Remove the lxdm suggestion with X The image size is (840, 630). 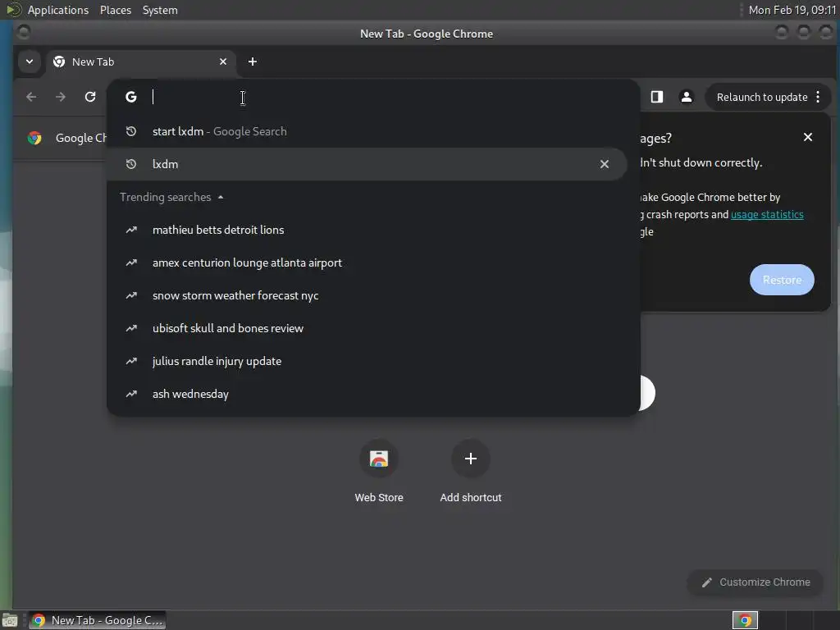pos(605,164)
